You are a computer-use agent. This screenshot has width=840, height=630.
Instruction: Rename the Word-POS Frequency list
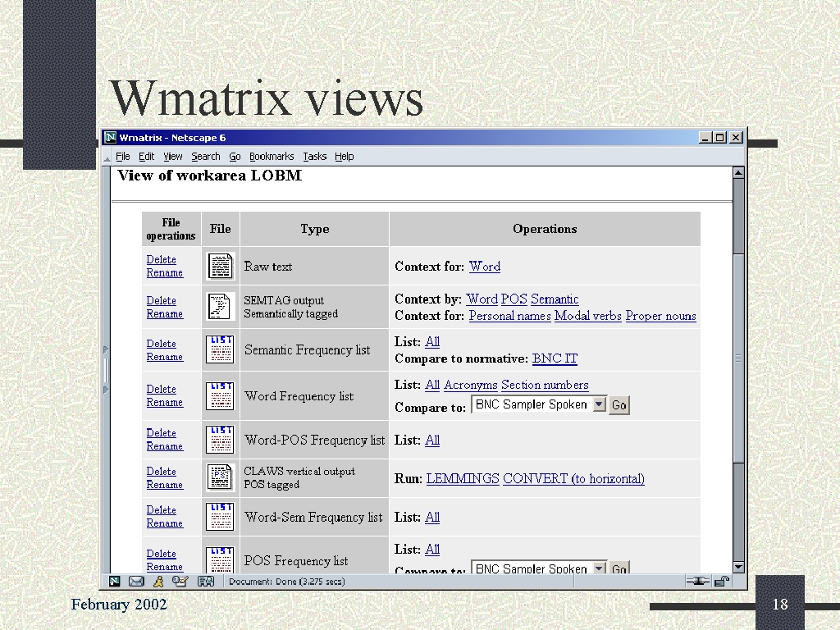tap(164, 446)
